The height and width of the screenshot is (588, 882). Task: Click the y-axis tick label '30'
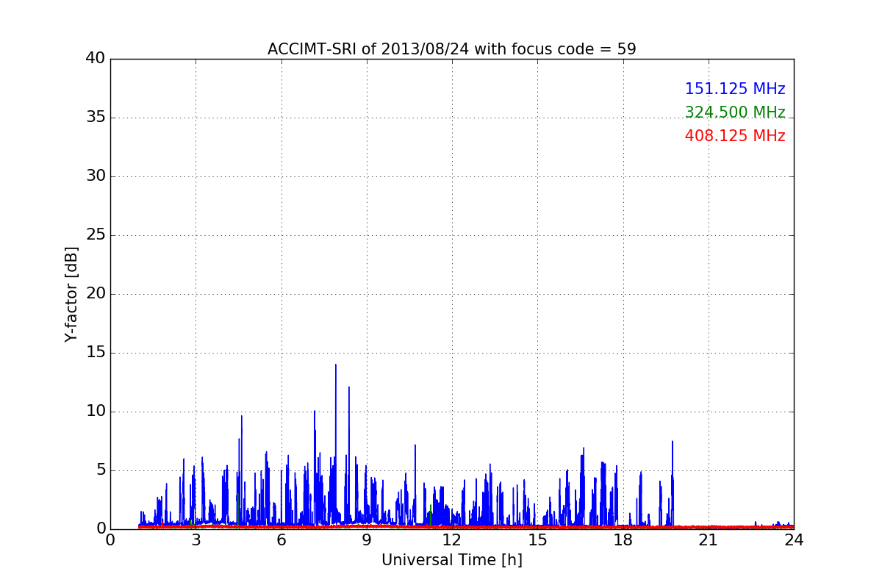[x=96, y=176]
